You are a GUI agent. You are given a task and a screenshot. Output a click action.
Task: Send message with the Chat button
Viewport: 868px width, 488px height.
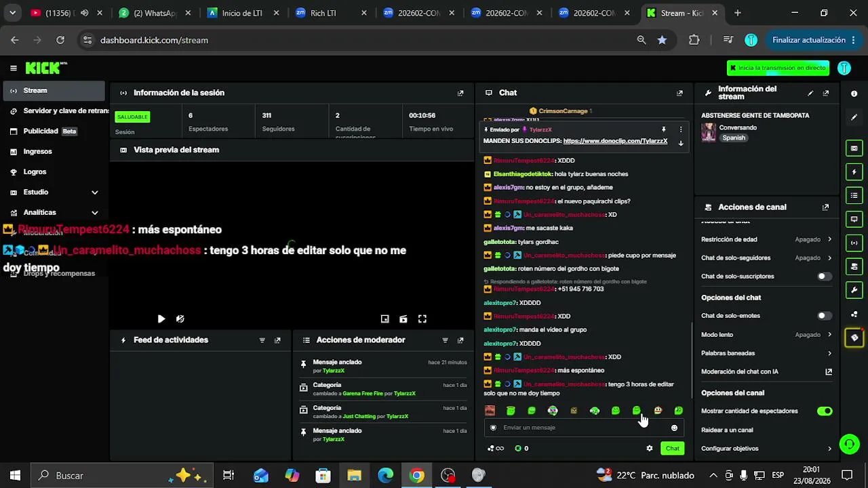coord(672,448)
